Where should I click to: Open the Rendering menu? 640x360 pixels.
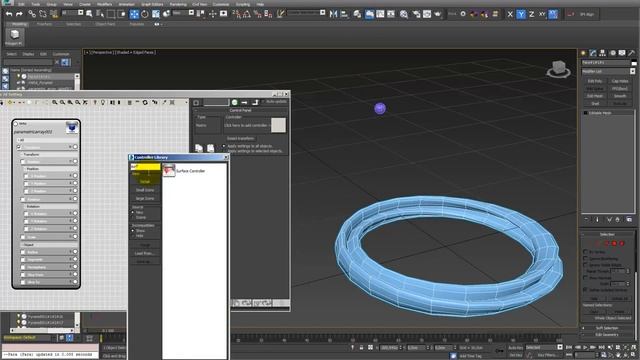(178, 4)
